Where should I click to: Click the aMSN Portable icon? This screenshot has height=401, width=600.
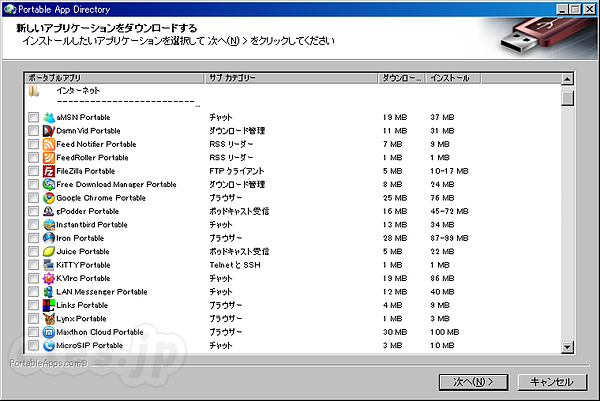point(48,117)
